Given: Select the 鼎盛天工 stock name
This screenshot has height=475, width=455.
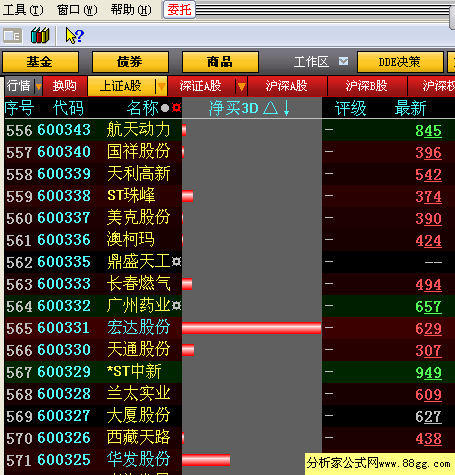Looking at the screenshot, I should tap(139, 262).
